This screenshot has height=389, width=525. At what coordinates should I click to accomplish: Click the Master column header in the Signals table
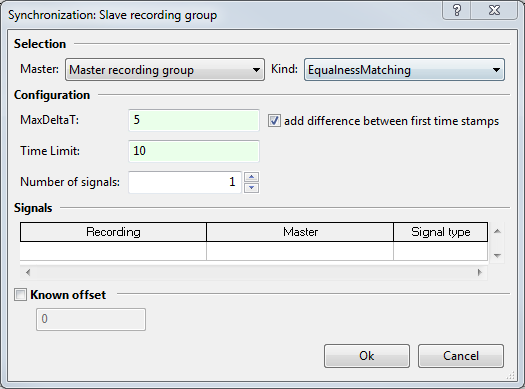pos(300,232)
